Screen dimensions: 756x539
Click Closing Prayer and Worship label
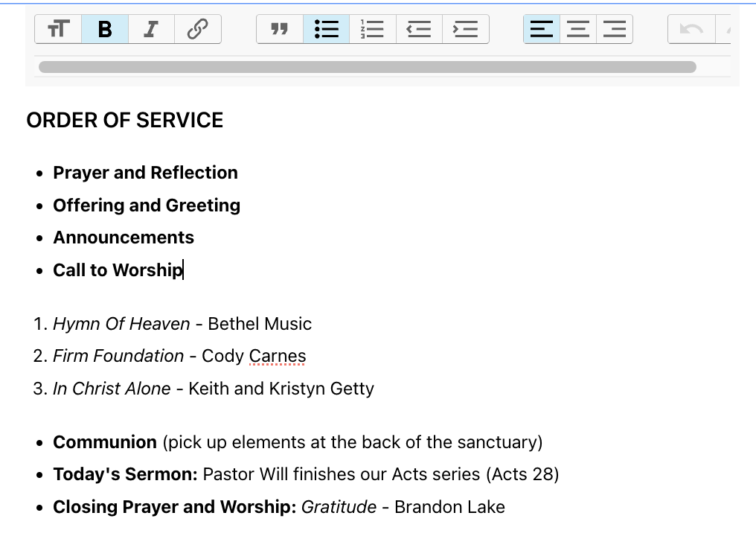click(175, 507)
